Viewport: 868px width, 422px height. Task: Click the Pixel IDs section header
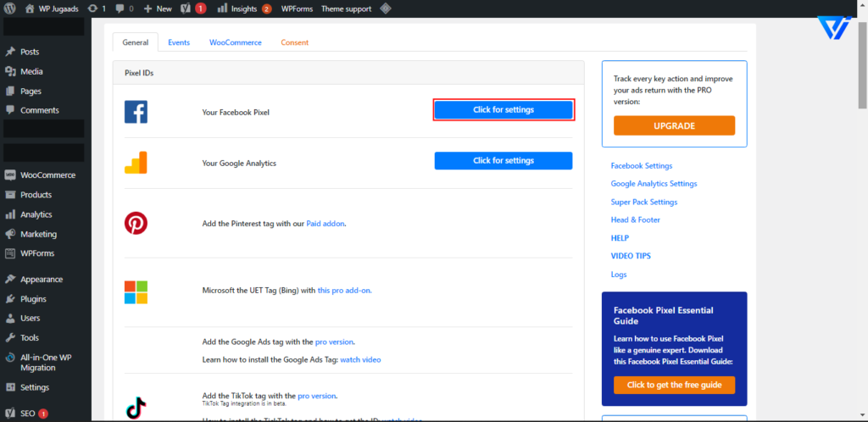tap(348, 73)
